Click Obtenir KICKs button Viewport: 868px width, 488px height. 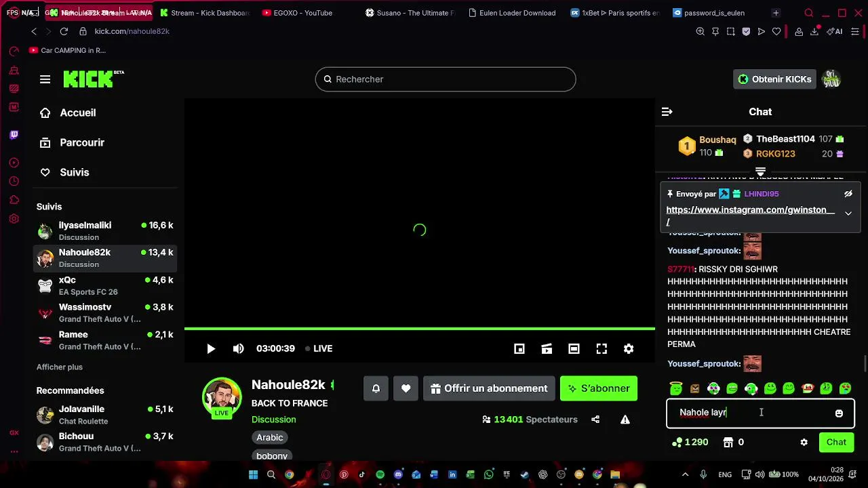774,79
